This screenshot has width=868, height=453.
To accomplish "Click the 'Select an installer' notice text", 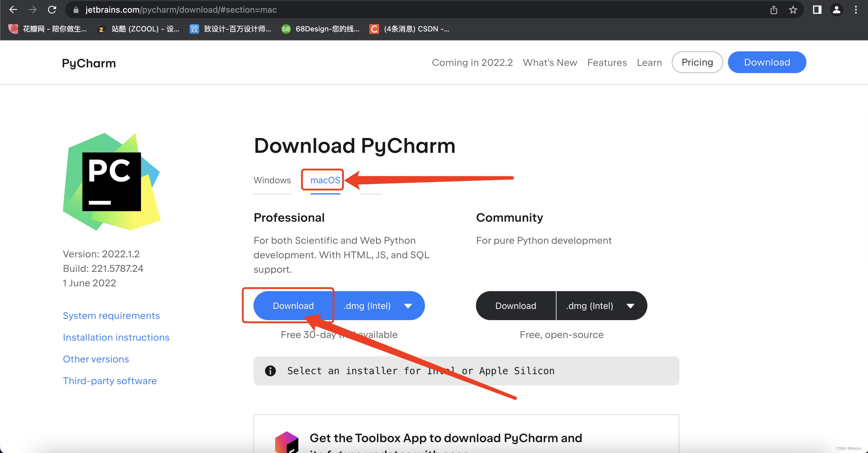I will [x=421, y=371].
